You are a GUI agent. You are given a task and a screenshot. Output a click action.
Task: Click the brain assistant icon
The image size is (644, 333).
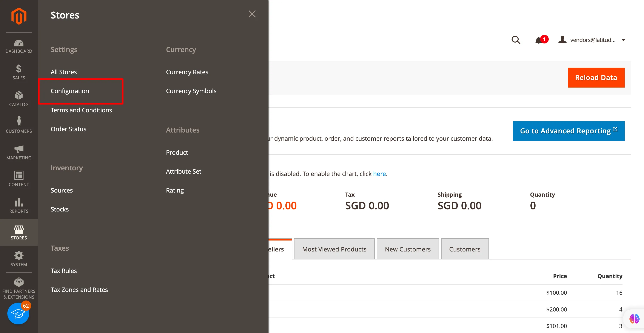coord(634,319)
